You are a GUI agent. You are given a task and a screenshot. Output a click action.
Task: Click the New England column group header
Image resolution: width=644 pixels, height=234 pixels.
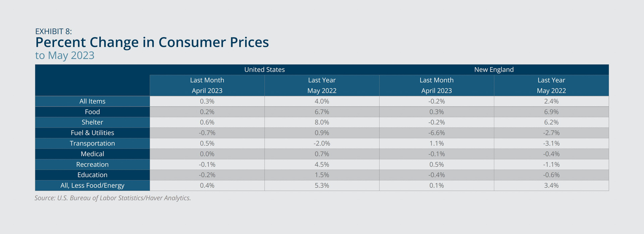click(494, 69)
